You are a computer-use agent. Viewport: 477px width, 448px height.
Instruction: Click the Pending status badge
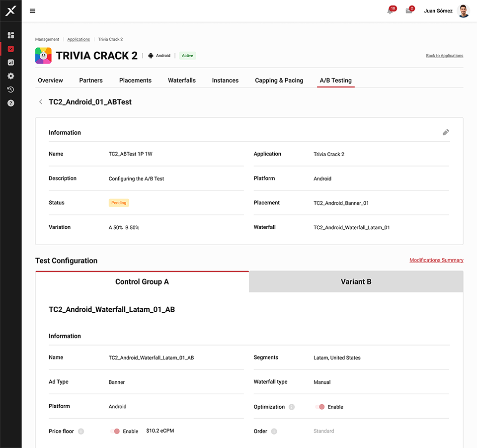(119, 203)
